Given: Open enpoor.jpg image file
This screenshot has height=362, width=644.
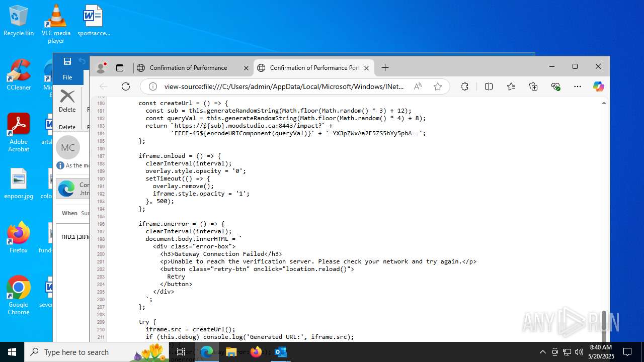Looking at the screenshot, I should (x=19, y=184).
